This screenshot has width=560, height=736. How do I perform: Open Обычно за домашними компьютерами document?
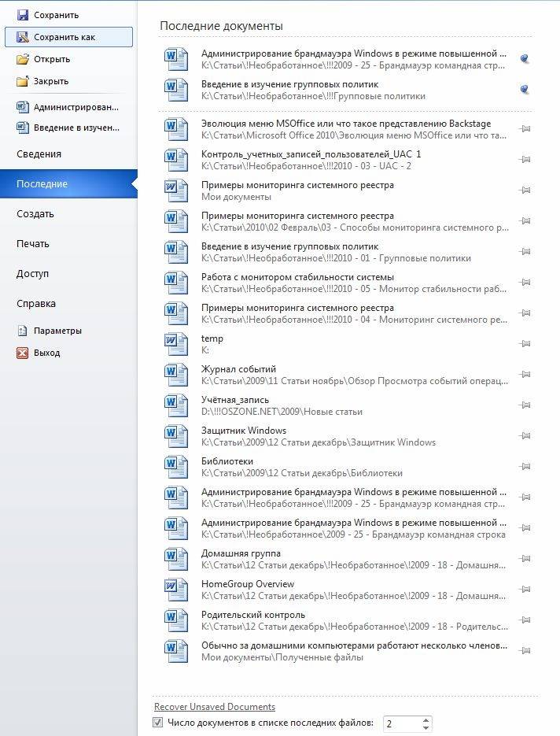pyautogui.click(x=347, y=651)
